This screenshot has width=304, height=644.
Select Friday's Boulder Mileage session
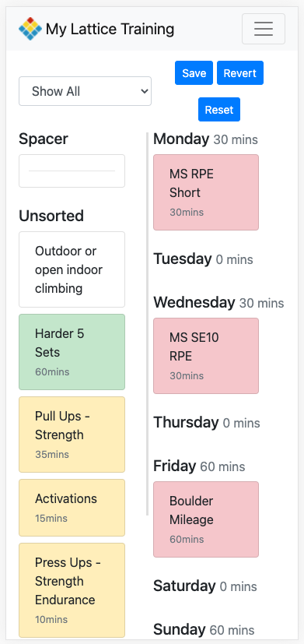click(x=206, y=519)
